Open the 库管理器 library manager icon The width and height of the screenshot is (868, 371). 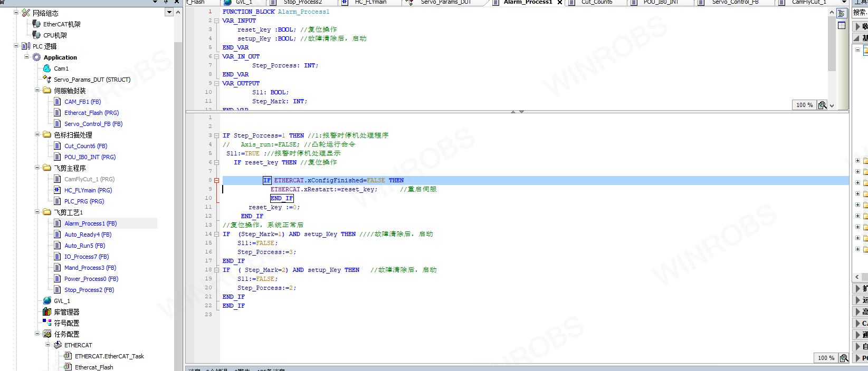(x=47, y=312)
